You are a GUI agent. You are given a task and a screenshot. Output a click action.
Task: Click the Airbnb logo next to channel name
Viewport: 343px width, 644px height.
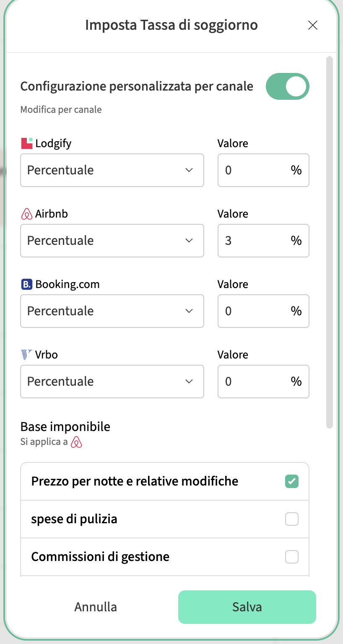pos(26,214)
